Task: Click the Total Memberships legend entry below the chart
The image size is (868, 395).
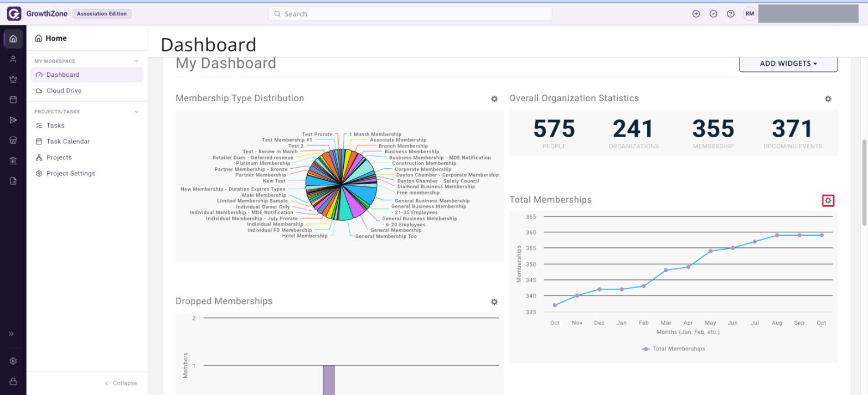Action: click(674, 349)
